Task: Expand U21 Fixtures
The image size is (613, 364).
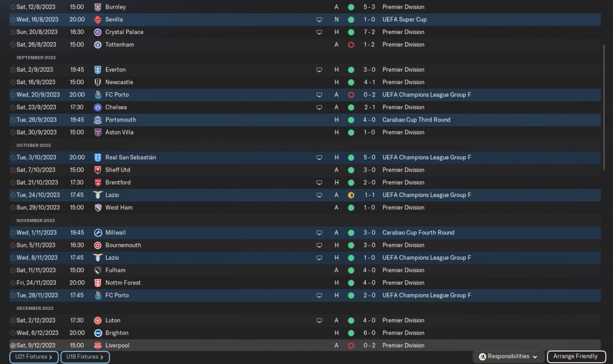Action: tap(34, 357)
